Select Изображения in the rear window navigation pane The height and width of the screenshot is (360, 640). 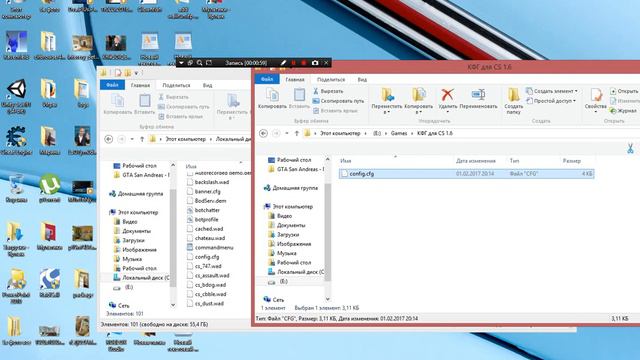135,249
